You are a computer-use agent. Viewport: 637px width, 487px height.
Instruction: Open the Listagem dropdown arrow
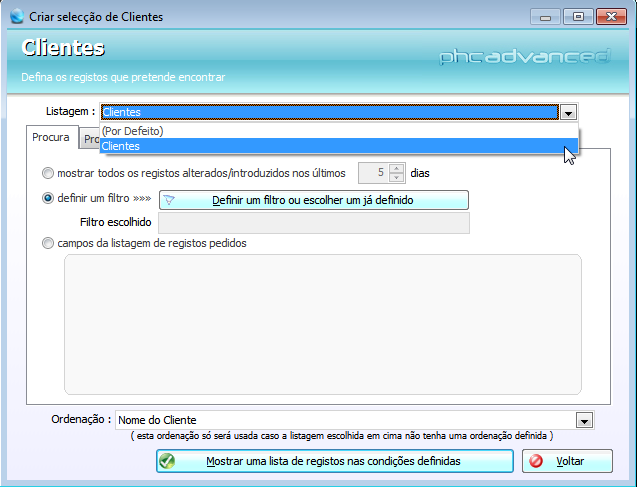(x=568, y=113)
